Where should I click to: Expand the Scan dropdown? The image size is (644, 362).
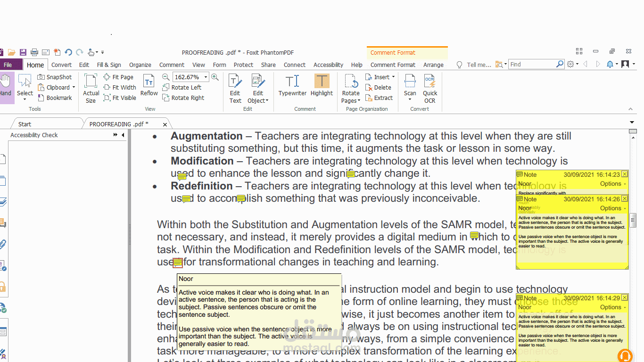410,100
